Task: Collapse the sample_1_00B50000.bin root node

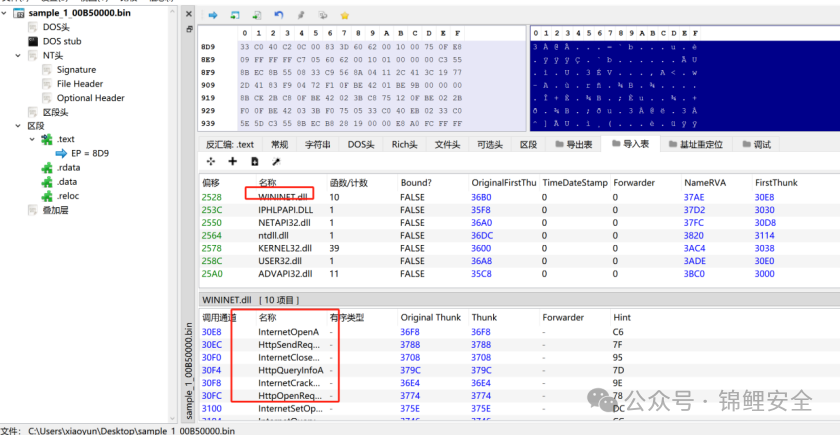Action: [5, 12]
